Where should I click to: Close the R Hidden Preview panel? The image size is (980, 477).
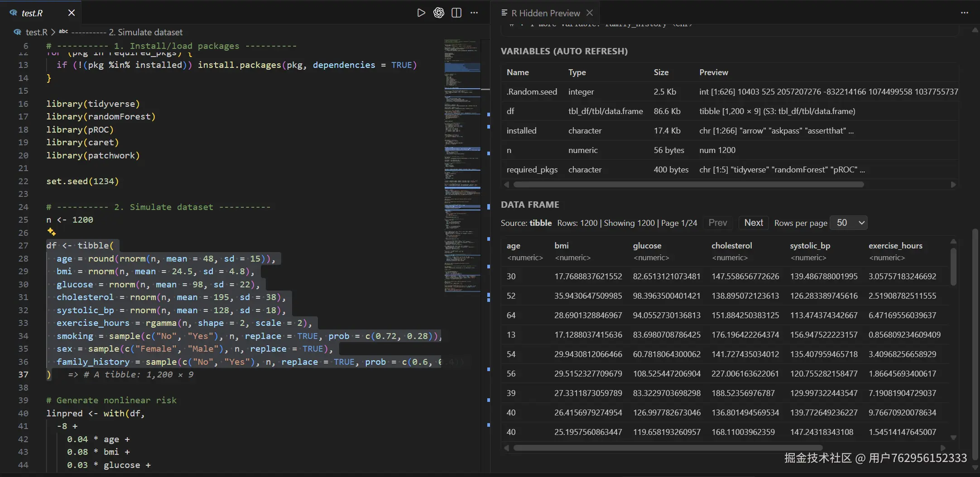click(590, 13)
